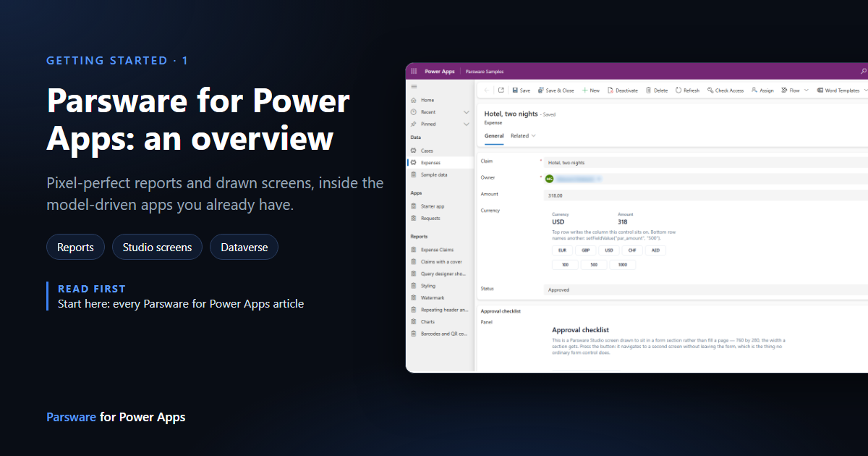Collapse the site map hamburger menu
Screen dimensions: 868x456
tap(414, 87)
